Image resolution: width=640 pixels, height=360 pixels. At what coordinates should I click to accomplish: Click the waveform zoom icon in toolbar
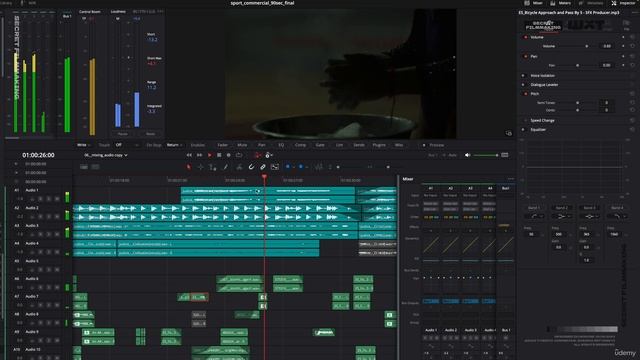(318, 167)
